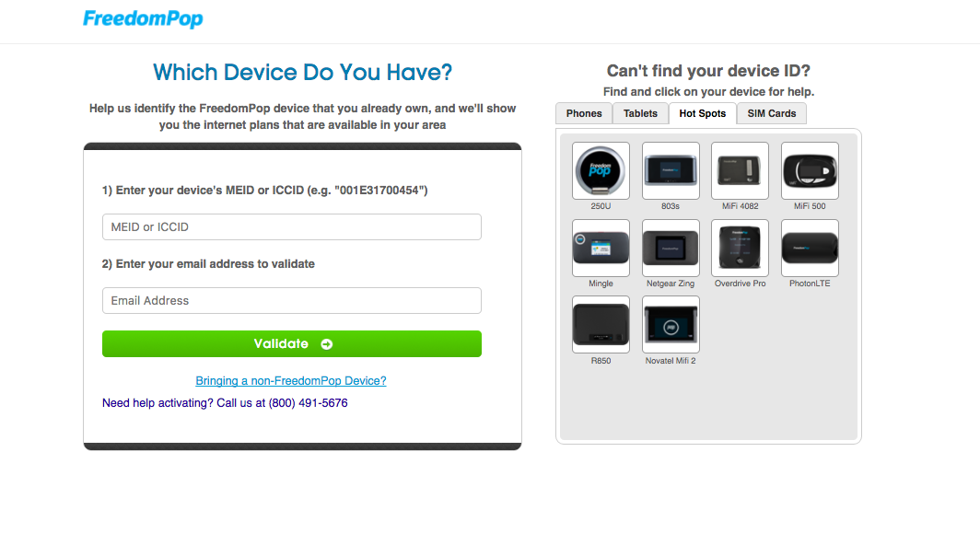
Task: Click the Overdrive Pro label text
Action: point(740,284)
